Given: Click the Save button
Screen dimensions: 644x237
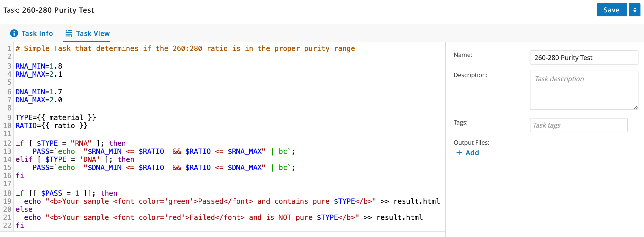Looking at the screenshot, I should pos(611,10).
